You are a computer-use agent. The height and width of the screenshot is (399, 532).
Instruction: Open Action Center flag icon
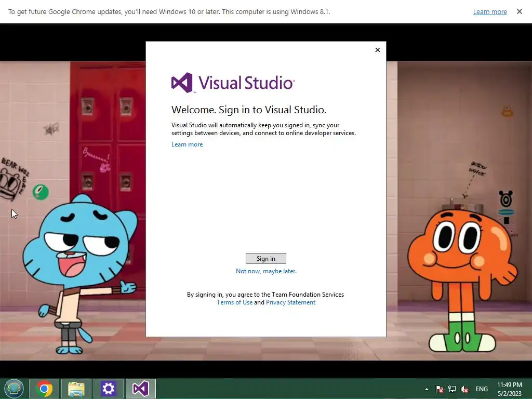tap(440, 389)
